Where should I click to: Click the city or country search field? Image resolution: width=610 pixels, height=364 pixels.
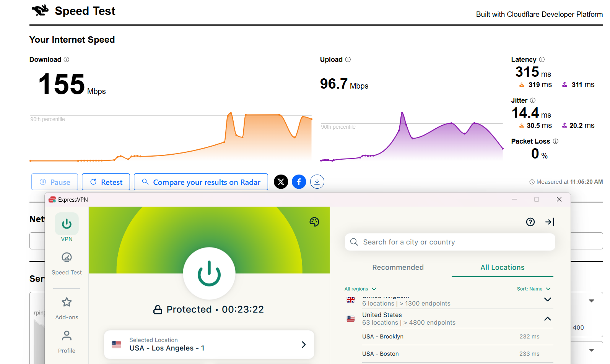(x=450, y=242)
